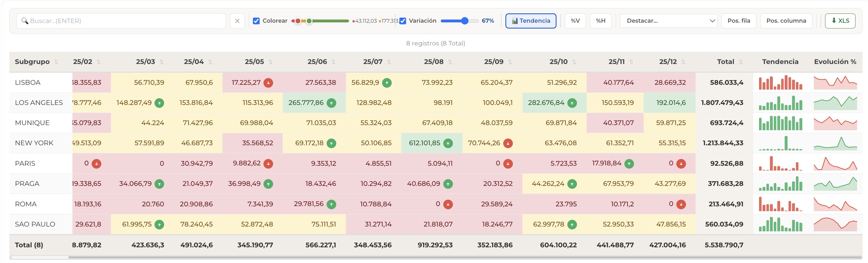868x263 pixels.
Task: Click the sort icon next to Subgrupo
Action: coord(56,62)
